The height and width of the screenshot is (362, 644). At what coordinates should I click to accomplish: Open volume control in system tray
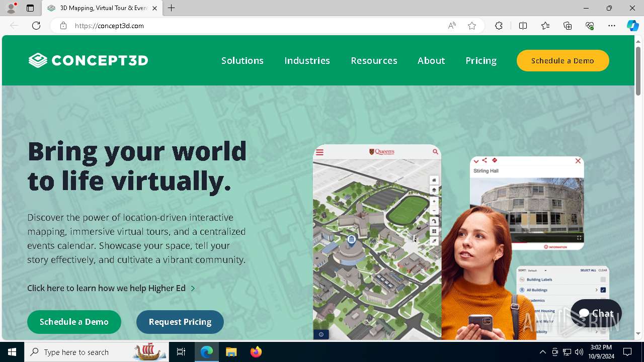pyautogui.click(x=579, y=352)
